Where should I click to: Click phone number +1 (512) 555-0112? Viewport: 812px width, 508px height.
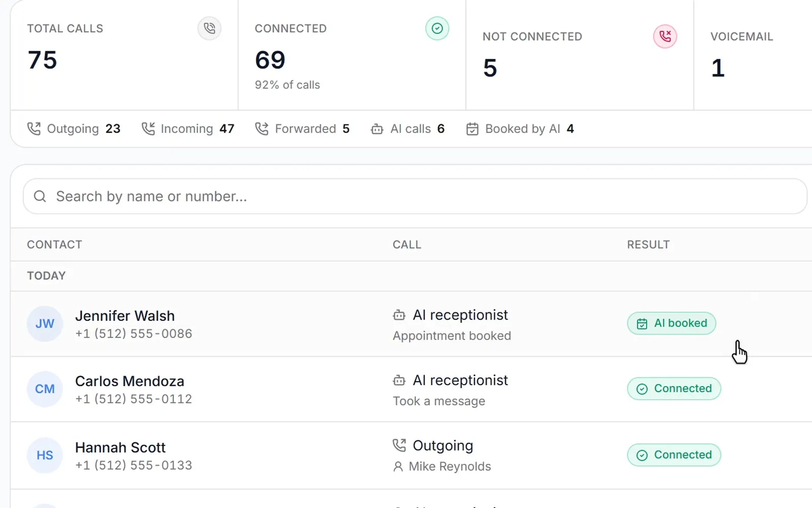point(133,399)
